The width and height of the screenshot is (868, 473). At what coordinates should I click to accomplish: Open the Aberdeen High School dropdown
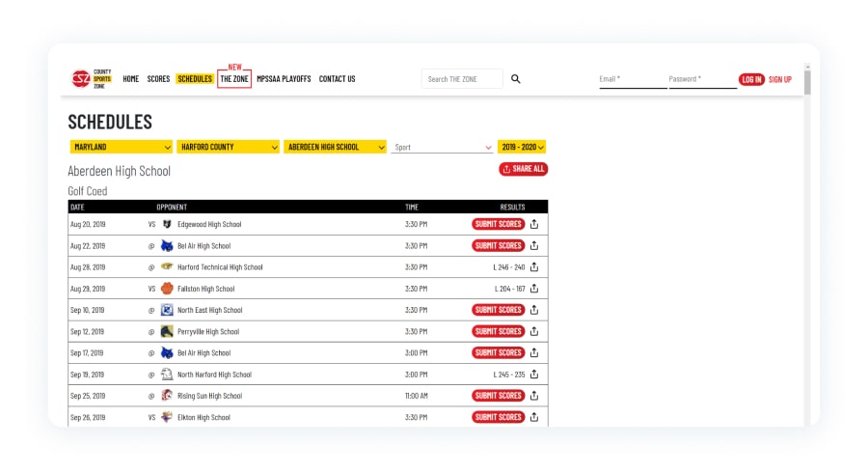(335, 147)
